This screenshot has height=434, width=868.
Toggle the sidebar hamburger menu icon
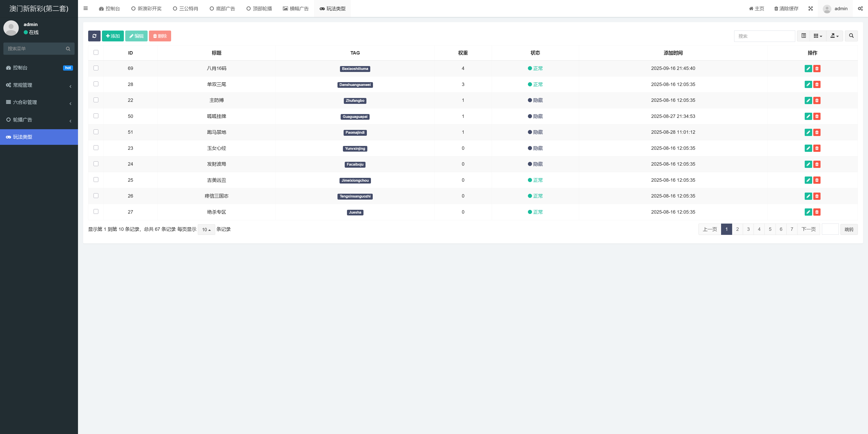86,8
